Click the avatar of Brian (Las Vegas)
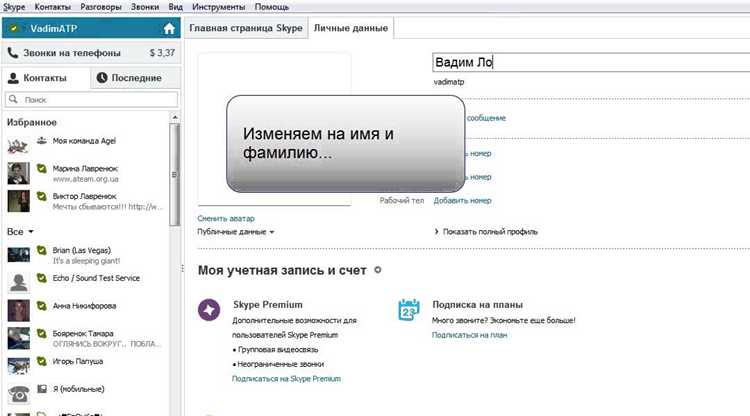The width and height of the screenshot is (750, 416). tap(19, 255)
